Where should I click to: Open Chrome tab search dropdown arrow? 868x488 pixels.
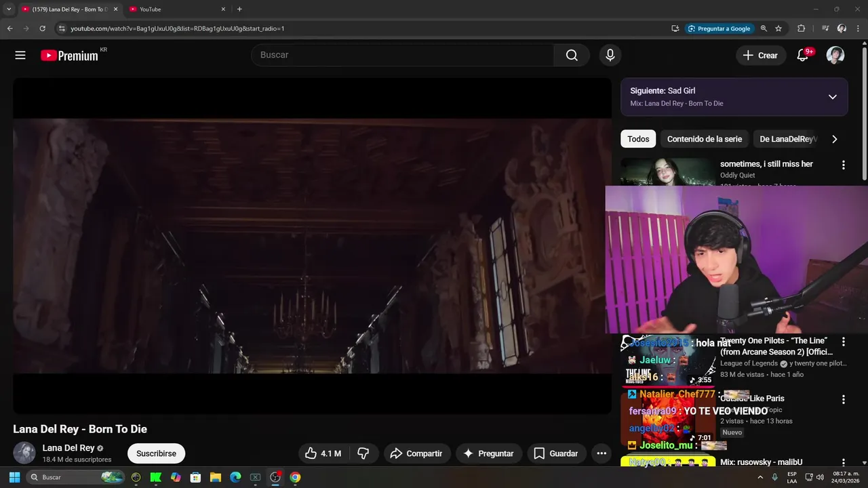pos(9,9)
